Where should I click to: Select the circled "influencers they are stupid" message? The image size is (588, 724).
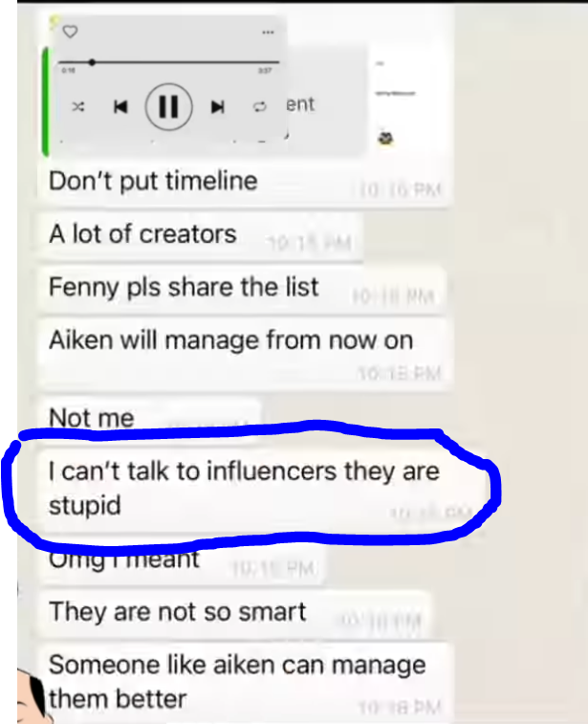coord(258,488)
